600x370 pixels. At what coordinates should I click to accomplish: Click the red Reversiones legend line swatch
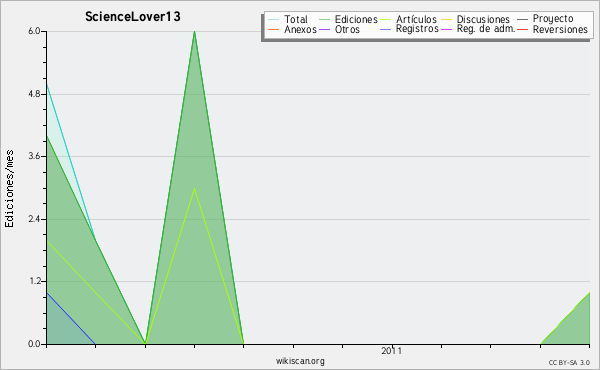[523, 30]
